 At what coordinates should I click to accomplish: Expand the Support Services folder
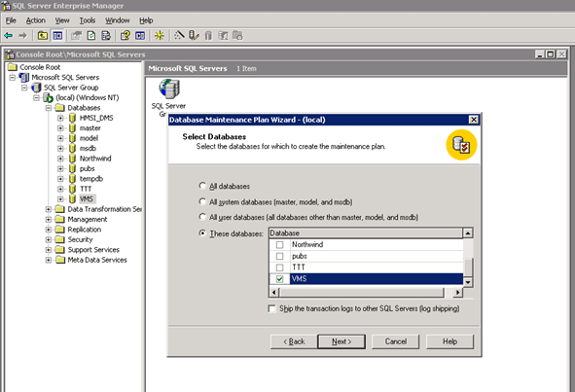coord(49,250)
